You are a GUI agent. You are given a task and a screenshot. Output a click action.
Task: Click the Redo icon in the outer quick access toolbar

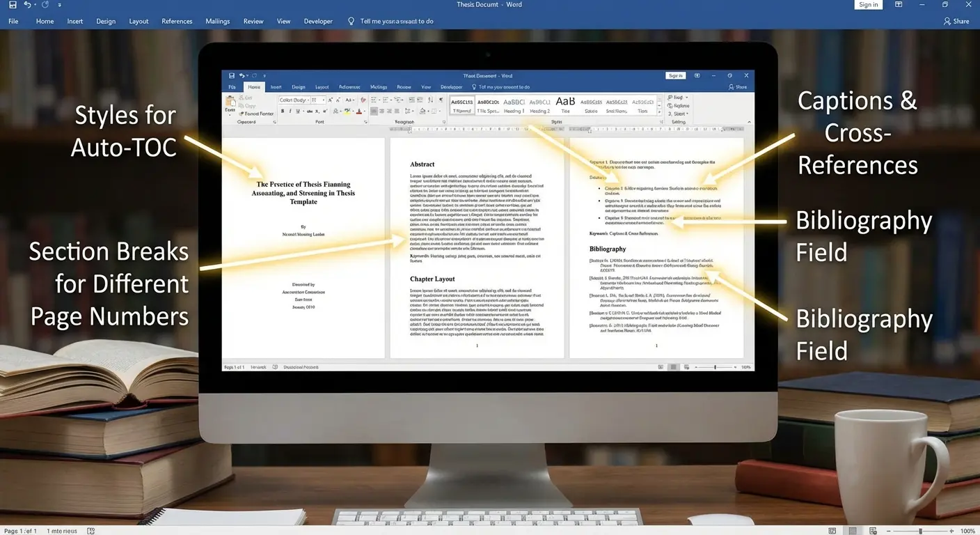point(45,5)
